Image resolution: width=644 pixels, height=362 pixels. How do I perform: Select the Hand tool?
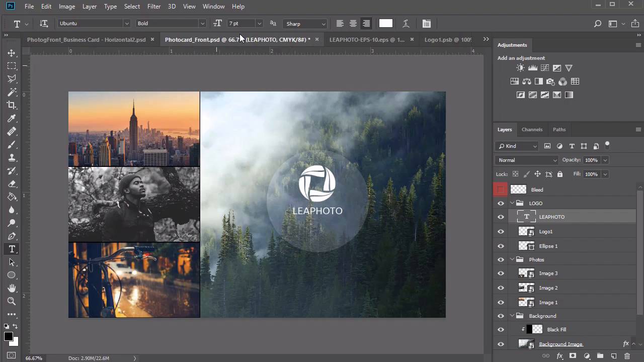click(12, 288)
